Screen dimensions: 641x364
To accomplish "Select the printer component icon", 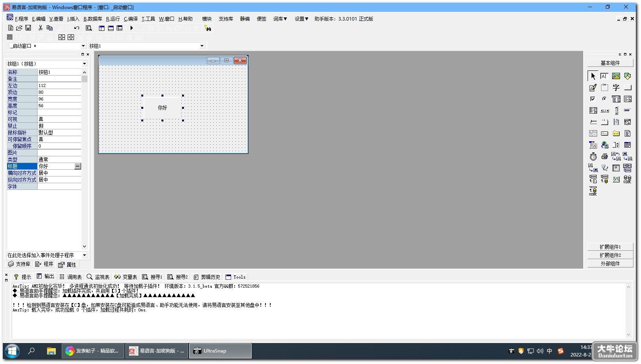I will click(x=605, y=156).
